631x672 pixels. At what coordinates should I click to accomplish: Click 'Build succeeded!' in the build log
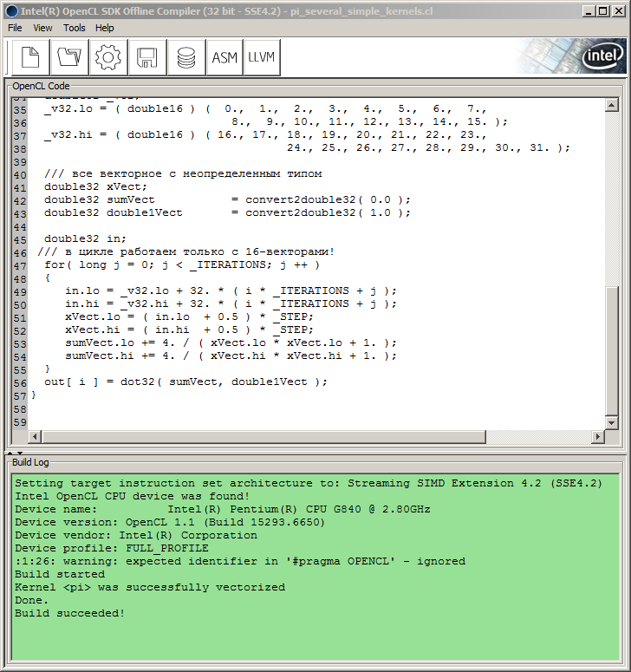click(70, 613)
